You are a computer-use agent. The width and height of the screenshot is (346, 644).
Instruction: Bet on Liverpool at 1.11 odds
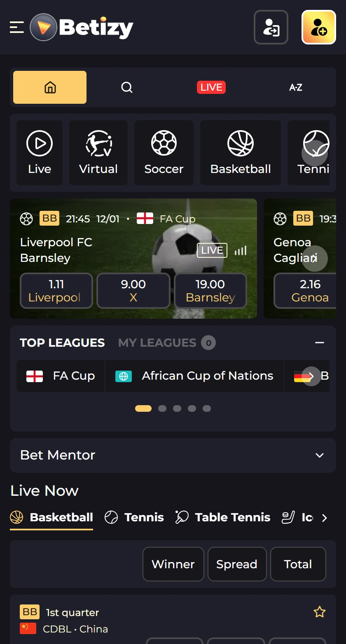[x=56, y=291]
